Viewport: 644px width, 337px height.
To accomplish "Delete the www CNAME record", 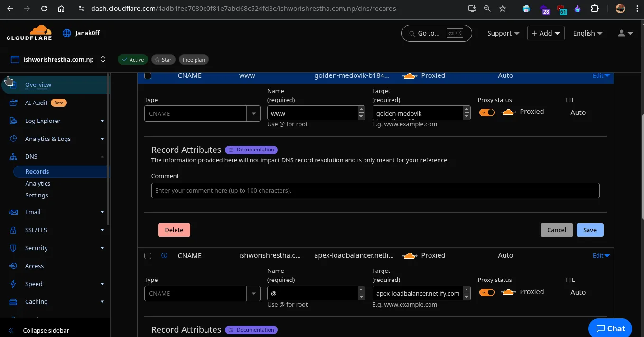I will coord(174,230).
